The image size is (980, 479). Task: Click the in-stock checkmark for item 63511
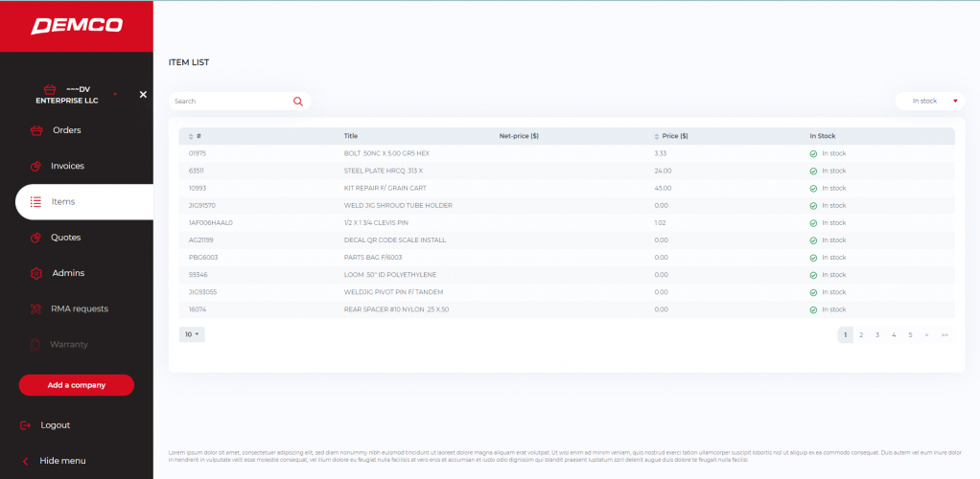(x=813, y=171)
